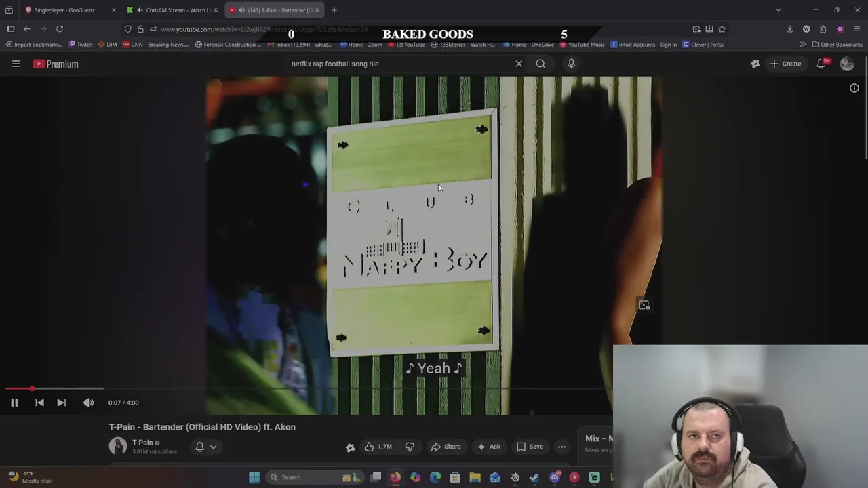This screenshot has width=868, height=488.
Task: Show more bookmarks overflow chevron
Action: tap(802, 45)
